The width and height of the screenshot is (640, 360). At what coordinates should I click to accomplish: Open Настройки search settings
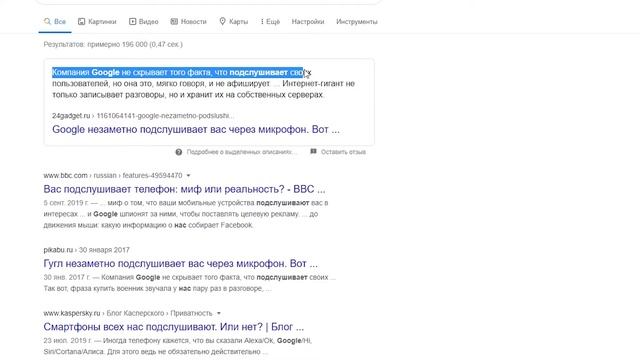pos(308,22)
